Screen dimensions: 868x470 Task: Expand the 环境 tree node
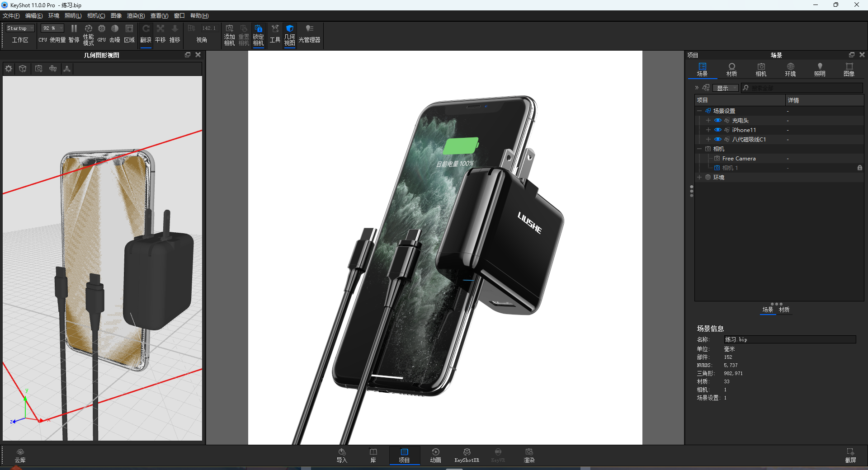click(x=699, y=177)
